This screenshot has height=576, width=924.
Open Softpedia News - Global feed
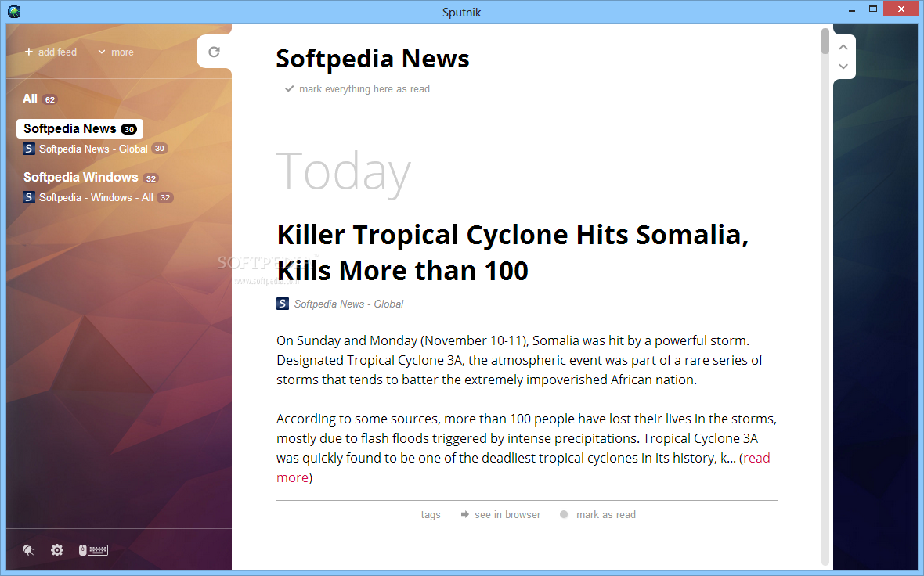[95, 149]
